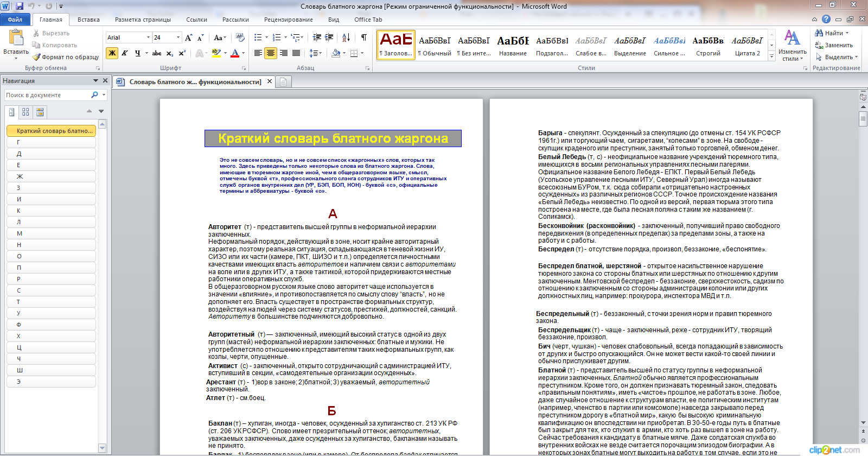This screenshot has height=456, width=868.
Task: Open the Font dialog launcher (Шрифт)
Action: (244, 68)
